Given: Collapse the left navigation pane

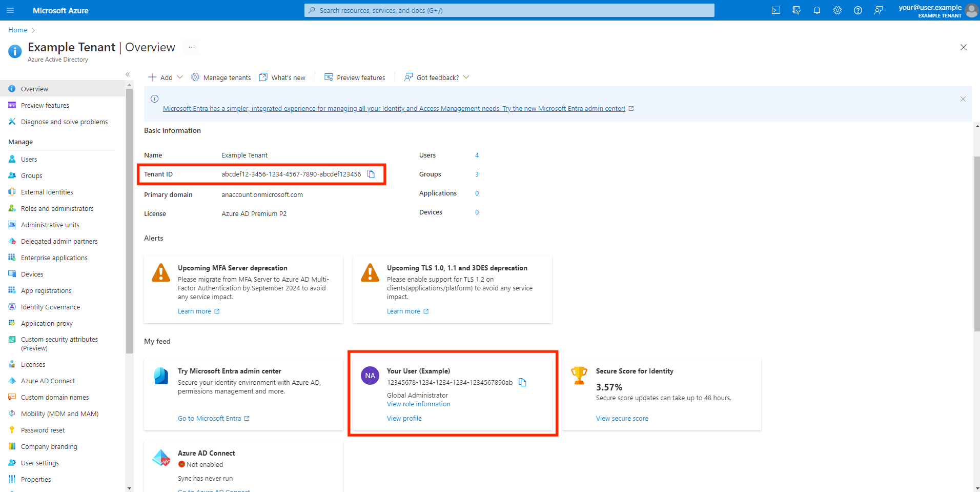Looking at the screenshot, I should 128,74.
